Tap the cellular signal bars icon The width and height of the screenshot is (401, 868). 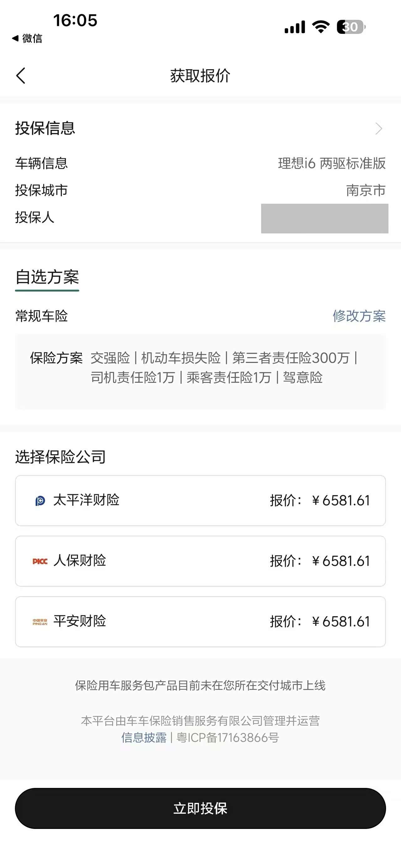(295, 27)
